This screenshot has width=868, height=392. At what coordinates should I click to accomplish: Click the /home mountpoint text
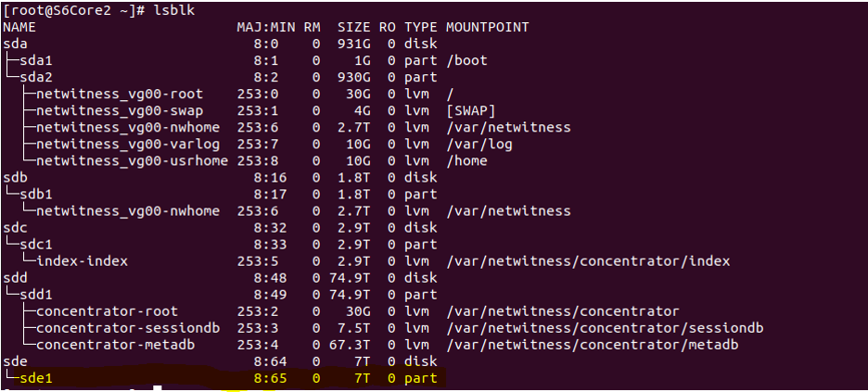click(466, 160)
